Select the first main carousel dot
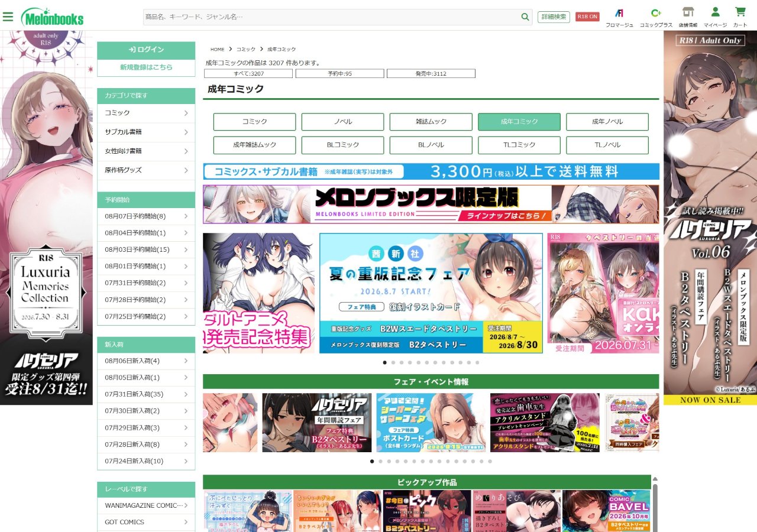Viewport: 757px width, 532px height. click(x=385, y=362)
